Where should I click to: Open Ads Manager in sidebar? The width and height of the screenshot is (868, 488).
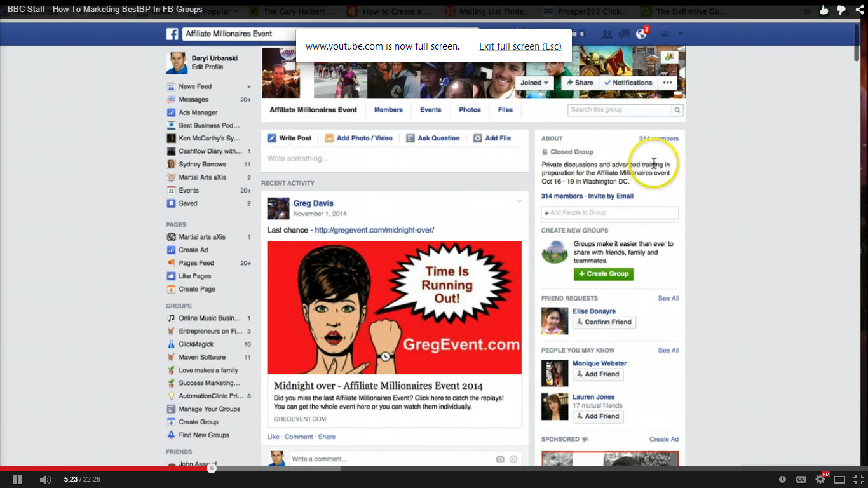[198, 112]
